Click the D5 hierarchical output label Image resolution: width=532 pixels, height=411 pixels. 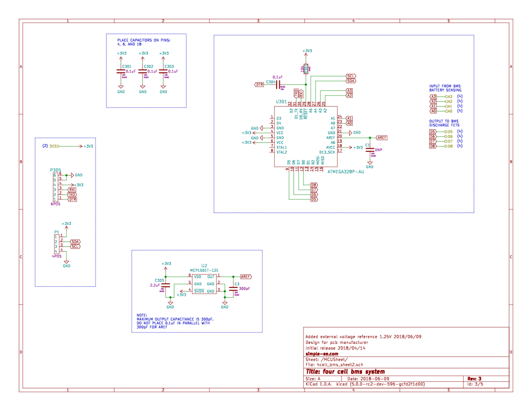coord(433,132)
